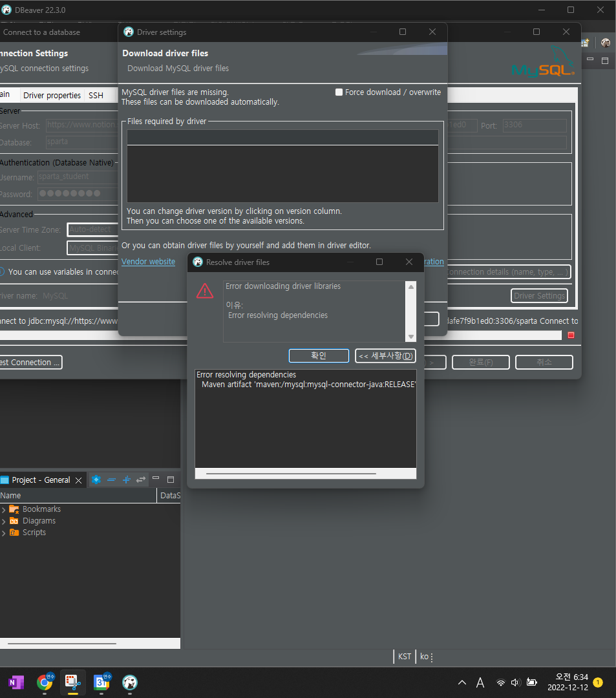This screenshot has height=698, width=616.
Task: Click the Database input field
Action: [x=82, y=142]
